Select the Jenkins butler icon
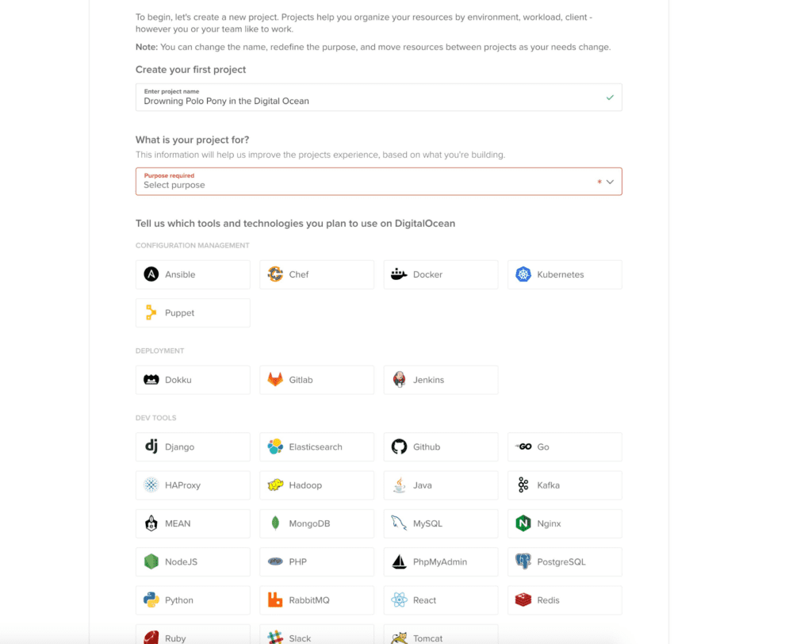812x644 pixels. pos(399,379)
